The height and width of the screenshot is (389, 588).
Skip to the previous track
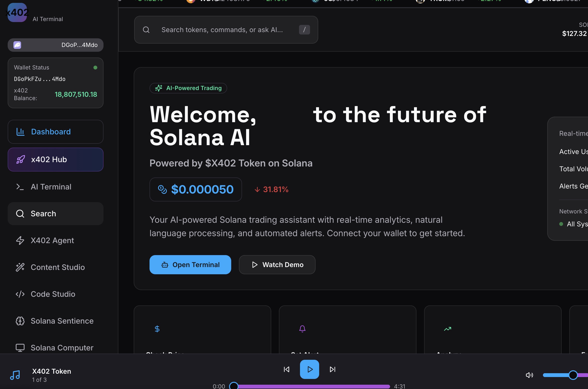287,369
